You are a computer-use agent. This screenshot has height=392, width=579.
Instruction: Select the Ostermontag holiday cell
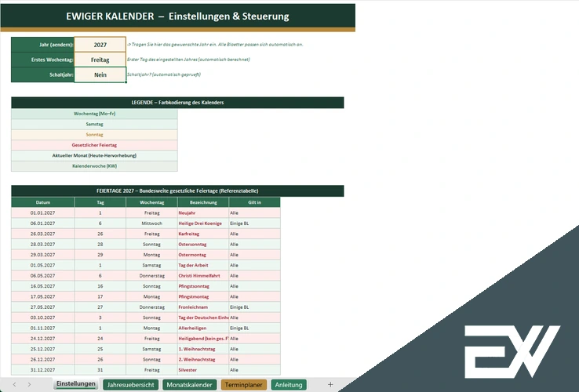(x=203, y=255)
